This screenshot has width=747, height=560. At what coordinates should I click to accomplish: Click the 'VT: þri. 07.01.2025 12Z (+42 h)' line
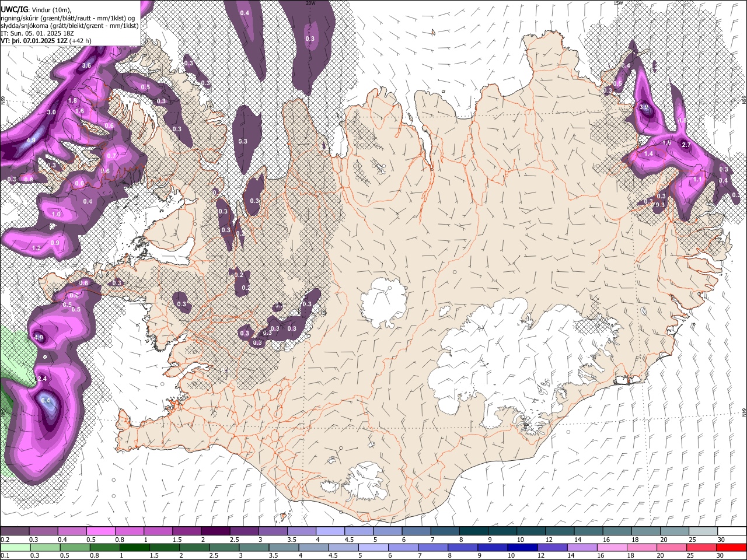click(x=46, y=41)
